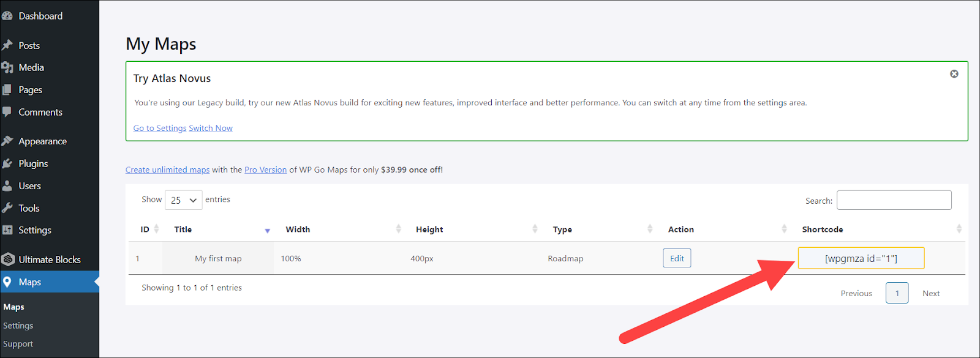Go to page 1 of results

[897, 293]
